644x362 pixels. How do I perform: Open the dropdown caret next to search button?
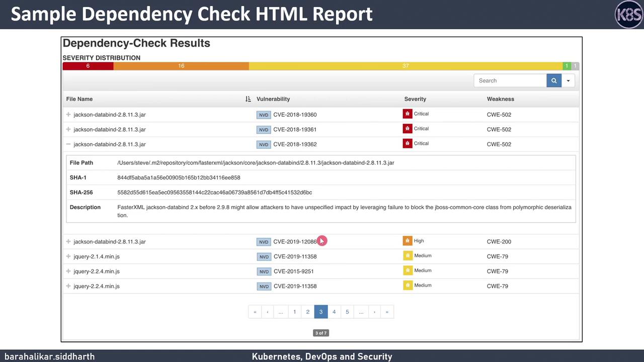point(568,80)
